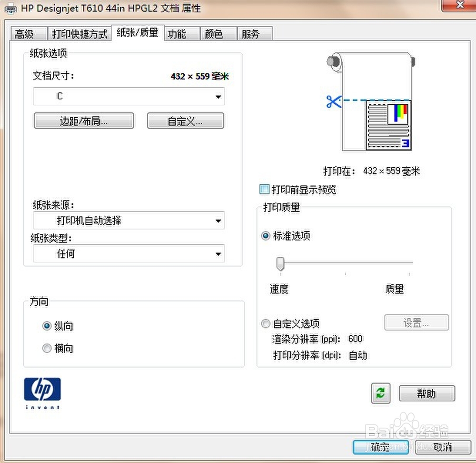Switch to the 颜色 tab
Screen dimensions: 476x463
tap(218, 34)
